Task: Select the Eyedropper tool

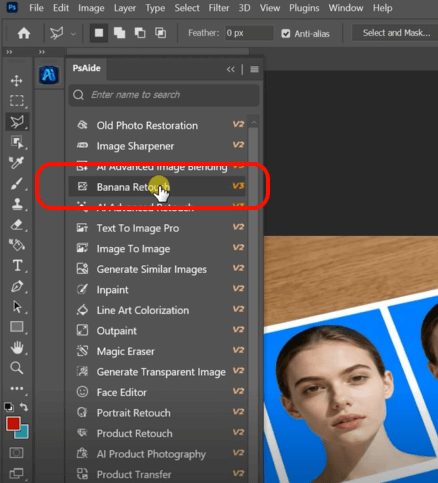Action: coord(16,163)
